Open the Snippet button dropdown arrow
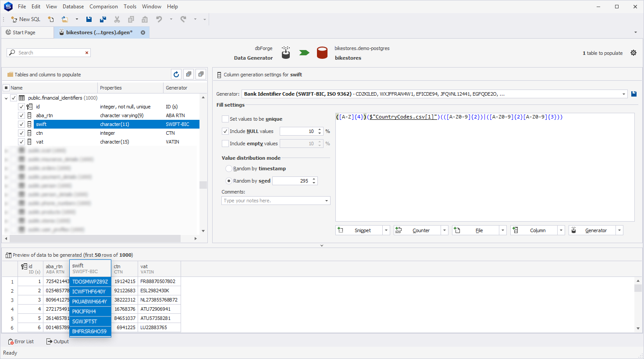The width and height of the screenshot is (644, 359). point(386,230)
